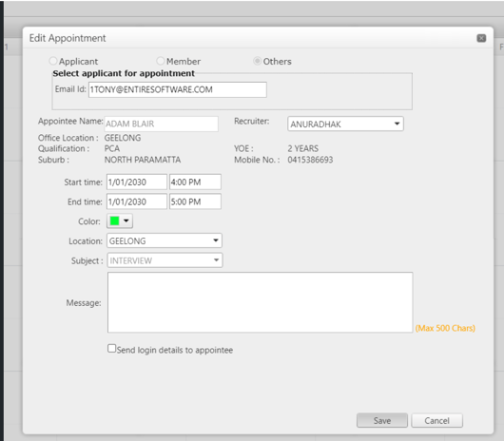The height and width of the screenshot is (441, 504).
Task: Open the Subject INTERVIEW dropdown
Action: tap(165, 260)
